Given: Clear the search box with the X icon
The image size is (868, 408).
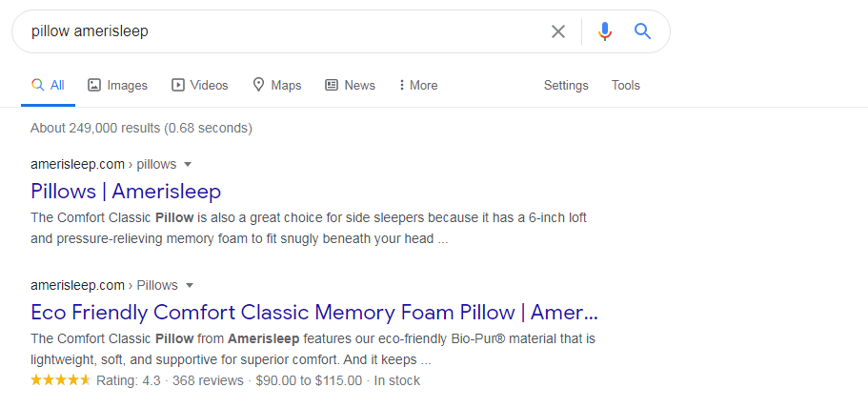Looking at the screenshot, I should click(x=558, y=31).
